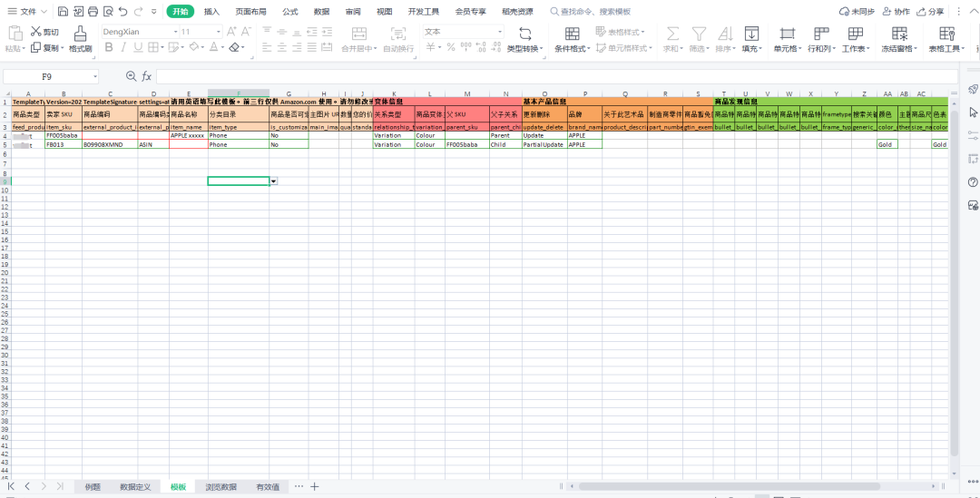Toggle Underline formatting
The height and width of the screenshot is (498, 980).
(138, 47)
